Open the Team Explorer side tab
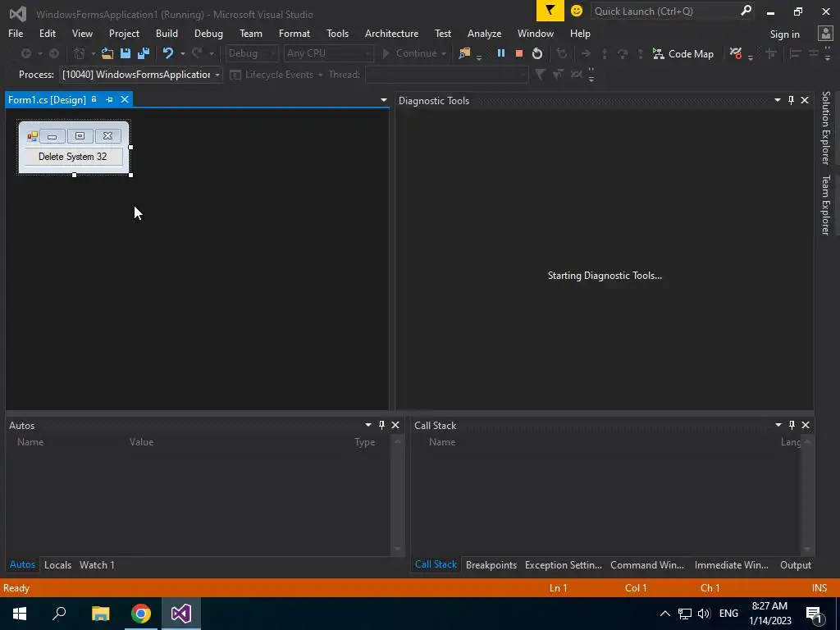The width and height of the screenshot is (840, 630). coord(826,205)
